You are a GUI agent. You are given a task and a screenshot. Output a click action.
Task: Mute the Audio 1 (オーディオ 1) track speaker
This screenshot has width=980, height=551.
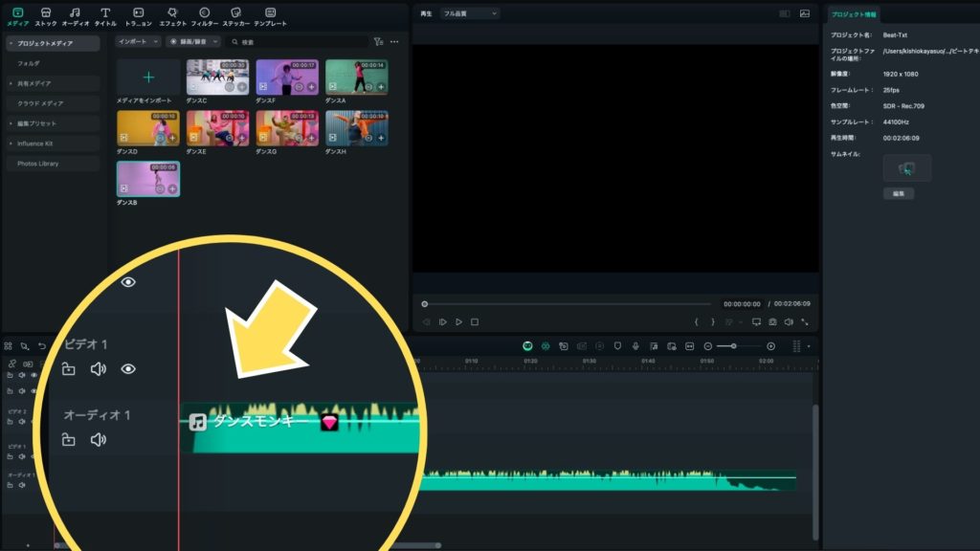pos(98,440)
